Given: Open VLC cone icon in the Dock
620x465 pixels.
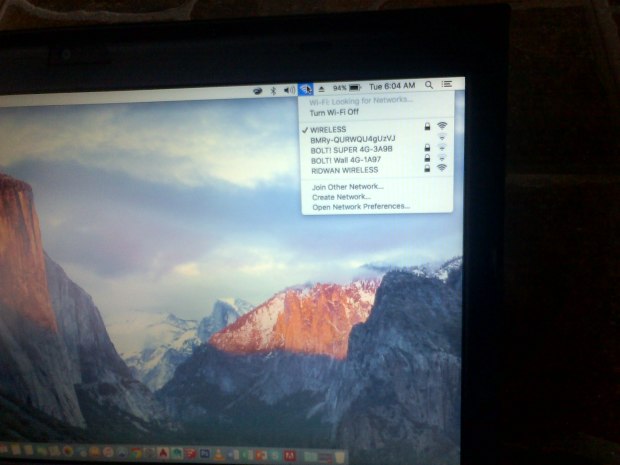Looking at the screenshot, I should tap(219, 454).
